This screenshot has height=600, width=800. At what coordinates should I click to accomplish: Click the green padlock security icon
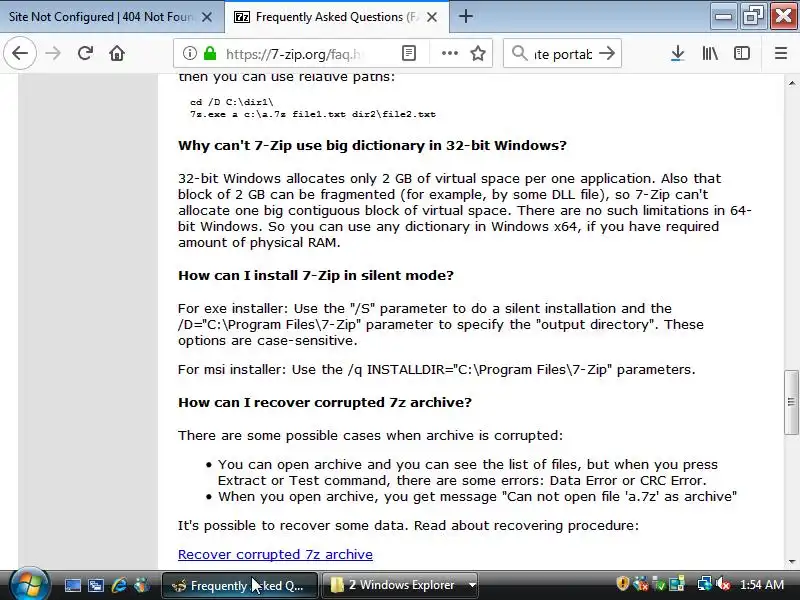point(210,53)
